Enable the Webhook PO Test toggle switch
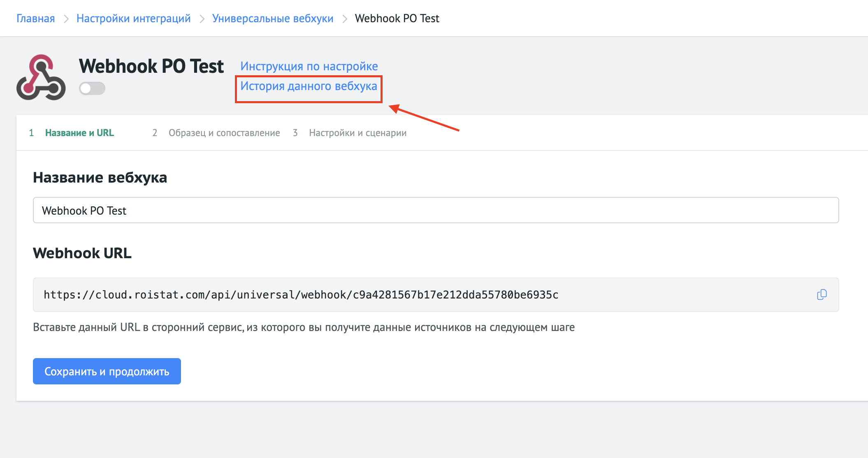The image size is (868, 458). [92, 88]
